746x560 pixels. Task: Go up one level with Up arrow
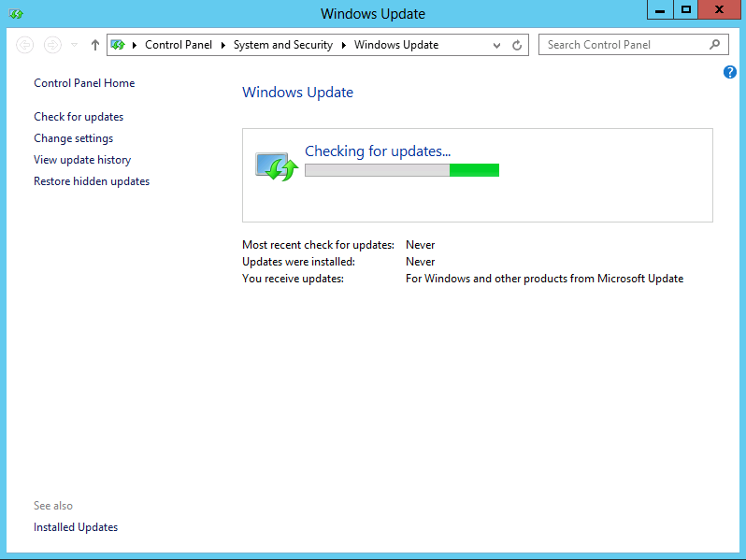coord(95,45)
